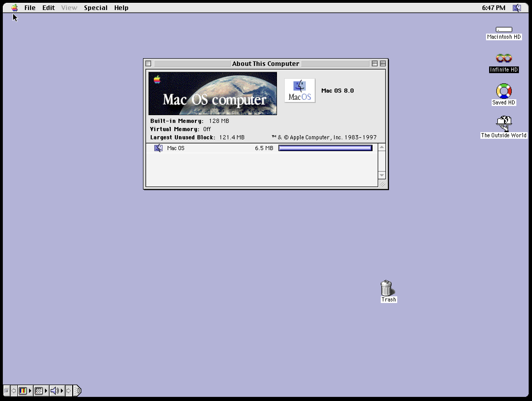The width and height of the screenshot is (532, 401).
Task: Click the Mac OS computer Earth banner
Action: [x=213, y=94]
